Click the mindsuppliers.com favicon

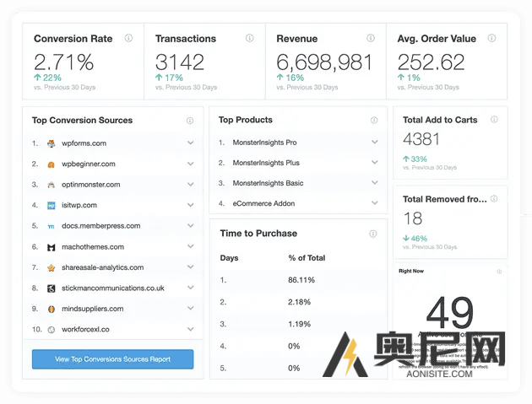pyautogui.click(x=52, y=309)
